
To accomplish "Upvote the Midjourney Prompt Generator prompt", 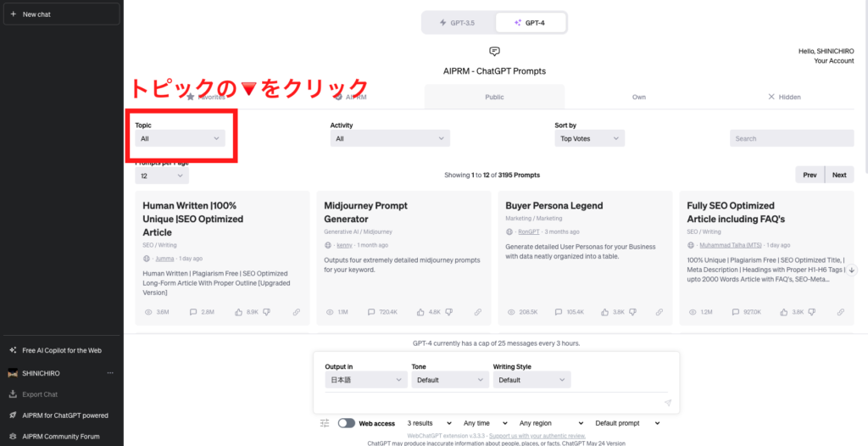I will point(420,312).
